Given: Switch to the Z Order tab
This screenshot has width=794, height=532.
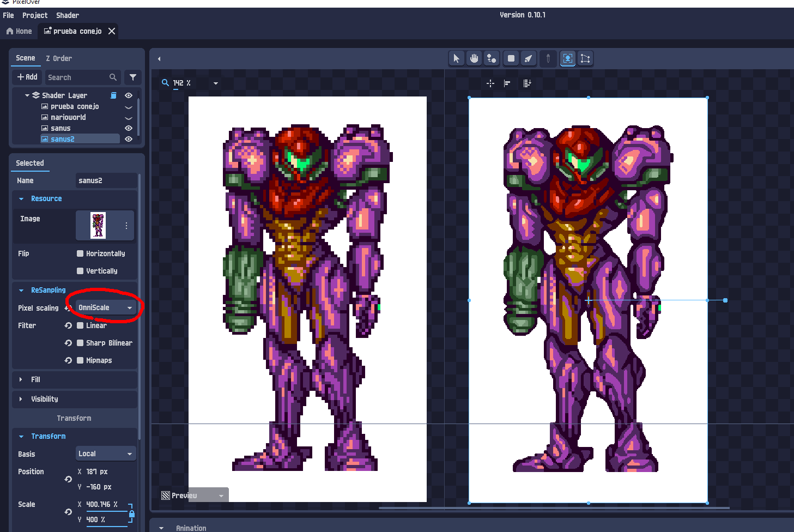Looking at the screenshot, I should click(59, 58).
